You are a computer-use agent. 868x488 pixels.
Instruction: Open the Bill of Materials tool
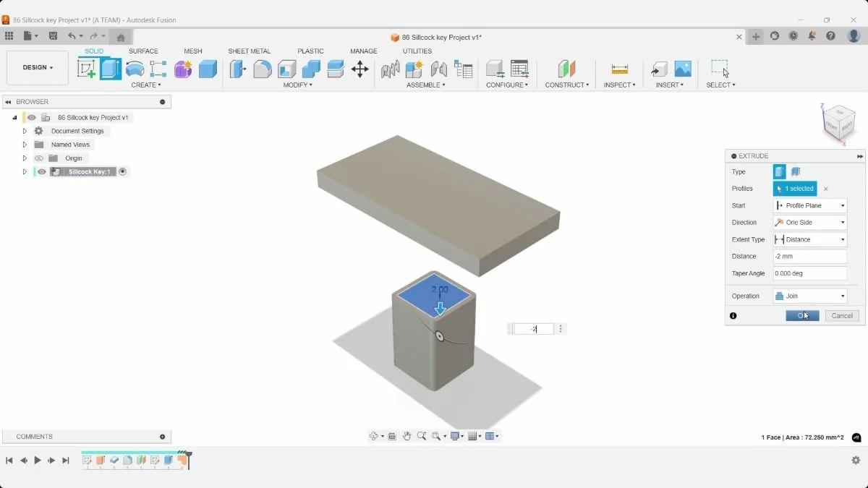(x=463, y=69)
